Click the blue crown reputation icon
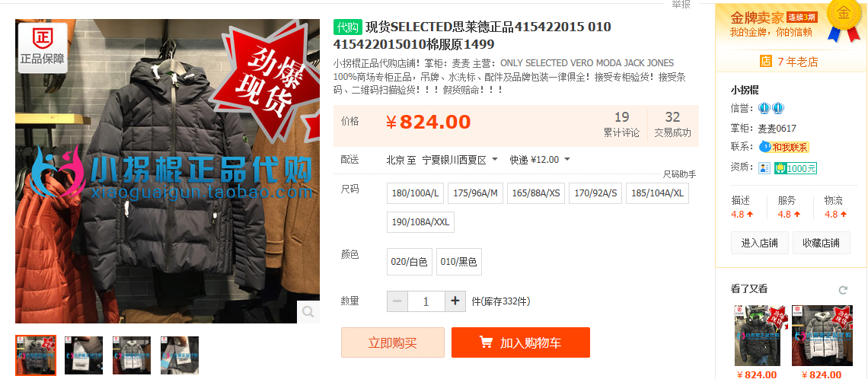Screen dimensions: 868x379 click(771, 108)
